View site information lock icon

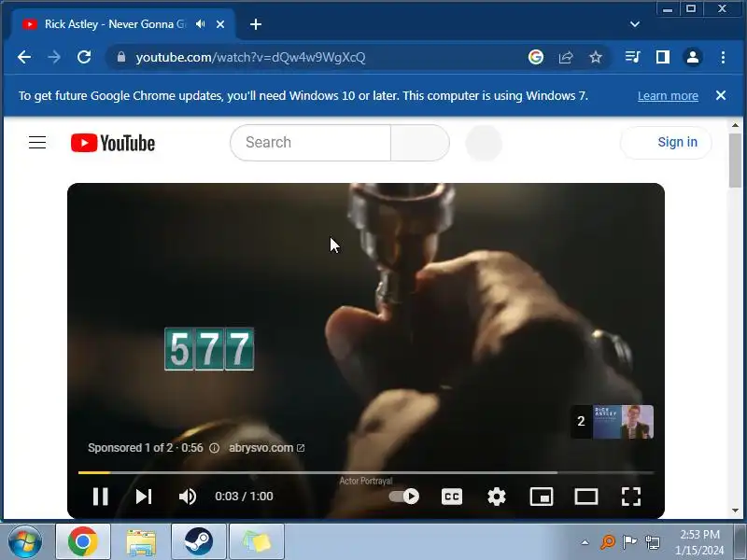pos(121,57)
